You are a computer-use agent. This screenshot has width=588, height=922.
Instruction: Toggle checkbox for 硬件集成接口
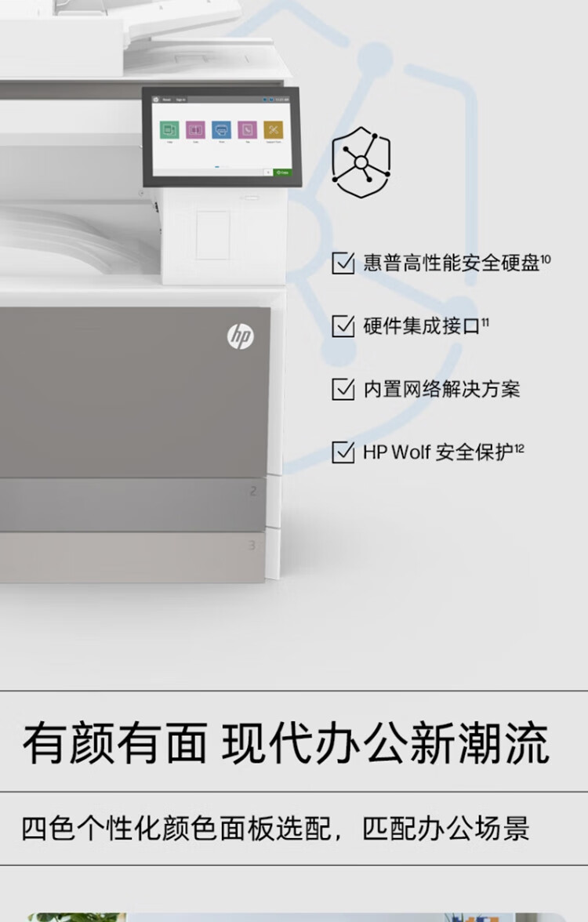[343, 326]
